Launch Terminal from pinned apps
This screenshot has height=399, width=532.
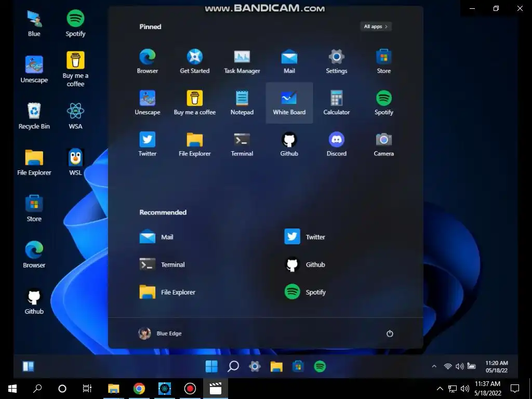[x=242, y=144]
